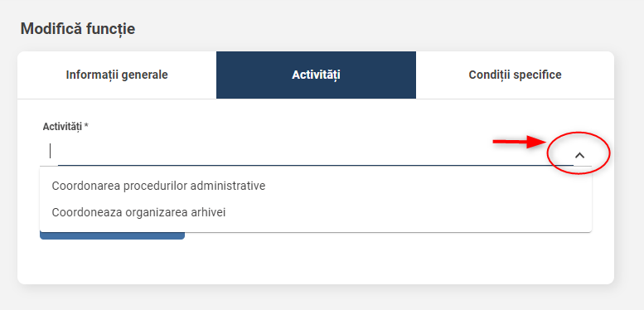The height and width of the screenshot is (310, 644).
Task: Click the red arrow pointing at chevron
Action: point(521,142)
